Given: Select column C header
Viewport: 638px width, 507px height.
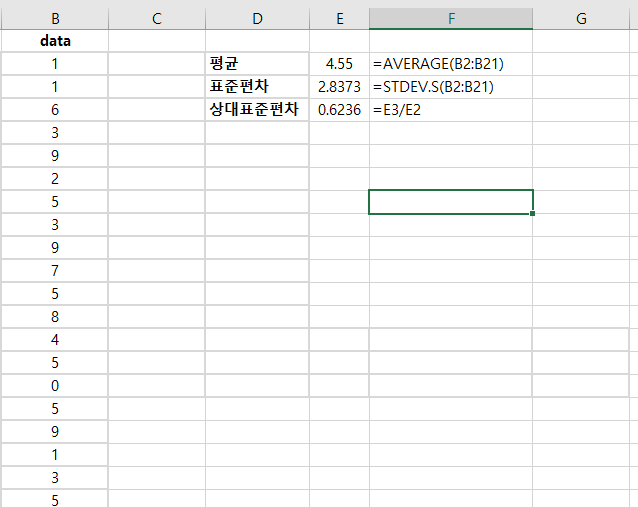Looking at the screenshot, I should [157, 19].
